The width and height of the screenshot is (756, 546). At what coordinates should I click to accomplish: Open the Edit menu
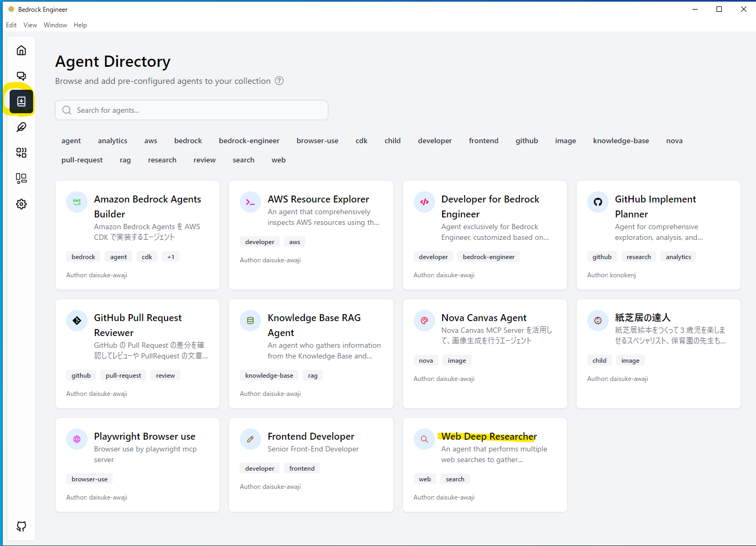[11, 25]
